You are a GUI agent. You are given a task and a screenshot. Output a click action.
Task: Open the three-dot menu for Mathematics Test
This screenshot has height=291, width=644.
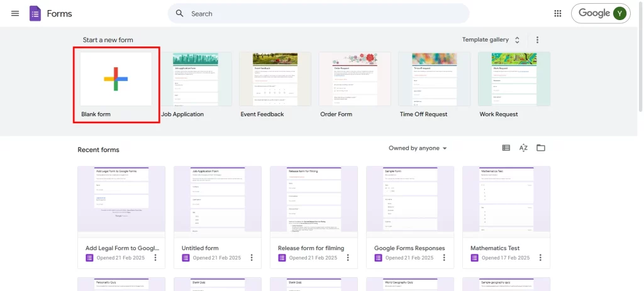click(540, 258)
